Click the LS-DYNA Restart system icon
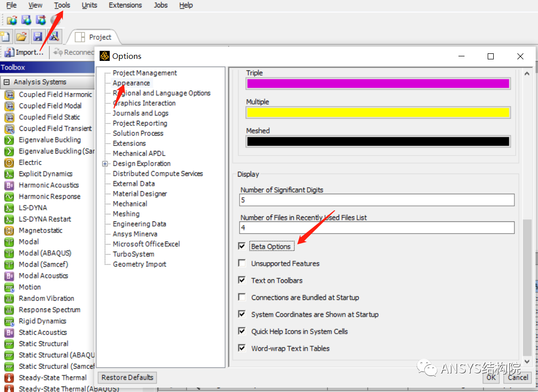This screenshot has width=538, height=392. click(x=9, y=219)
